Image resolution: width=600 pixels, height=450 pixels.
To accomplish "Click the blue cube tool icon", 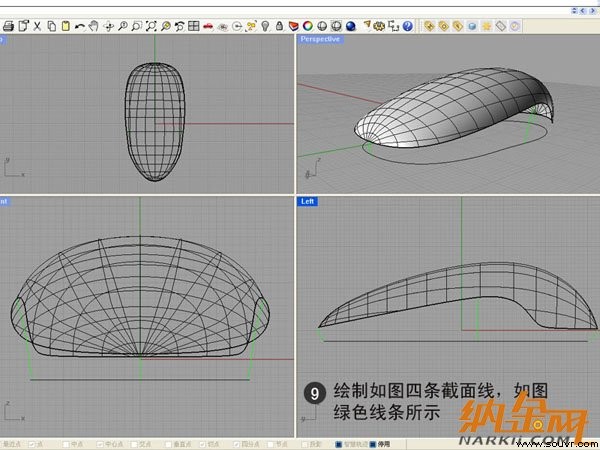I will (472, 26).
